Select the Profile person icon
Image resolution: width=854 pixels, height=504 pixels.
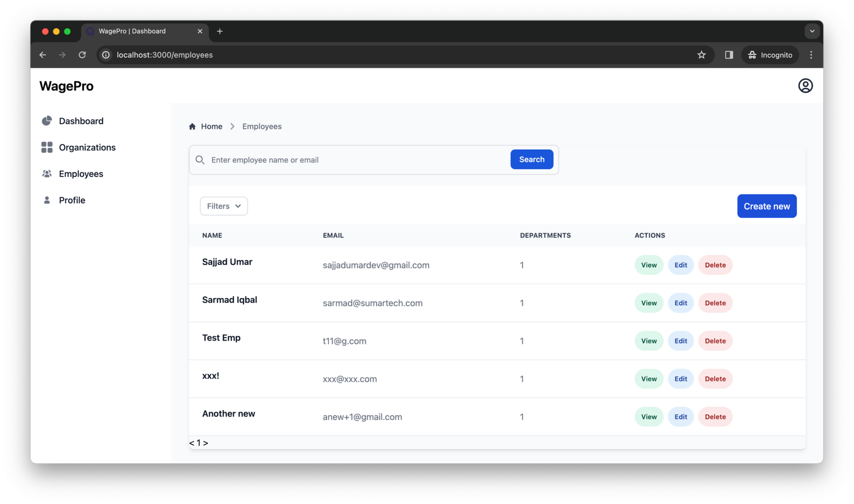tap(47, 200)
